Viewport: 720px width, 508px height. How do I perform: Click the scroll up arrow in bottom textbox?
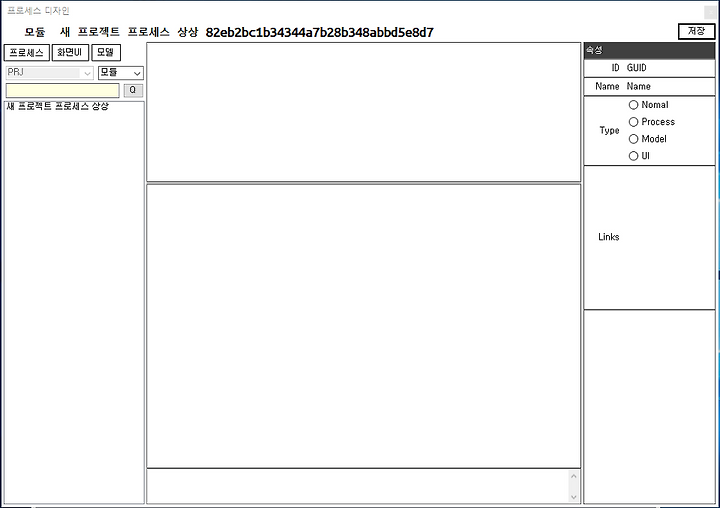(x=574, y=476)
